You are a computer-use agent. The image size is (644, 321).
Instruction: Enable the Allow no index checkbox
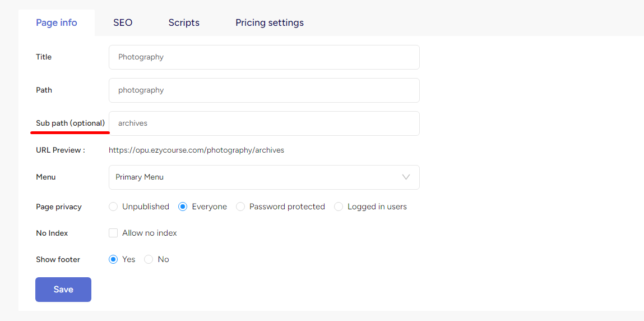pos(113,233)
